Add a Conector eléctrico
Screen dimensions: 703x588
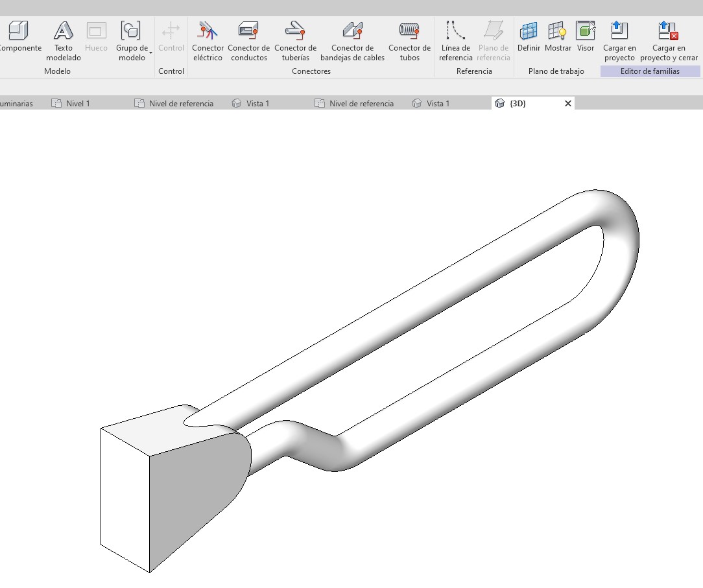[208, 31]
